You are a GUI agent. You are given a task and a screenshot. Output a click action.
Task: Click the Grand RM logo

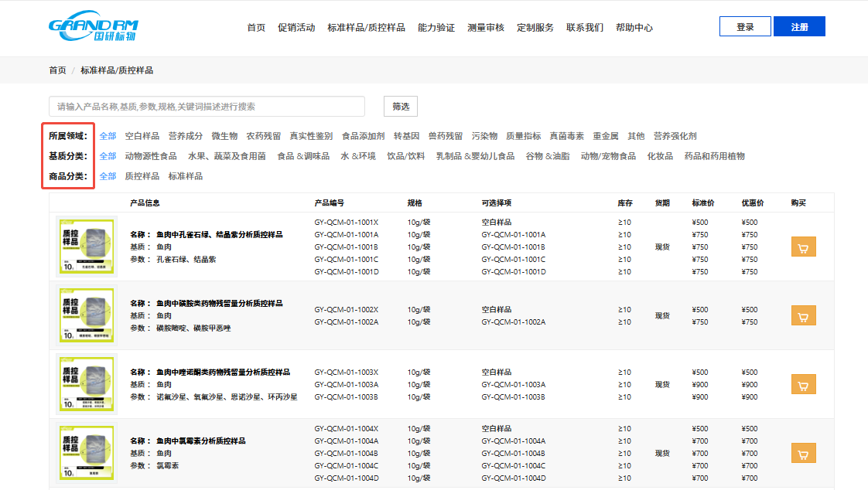(93, 26)
